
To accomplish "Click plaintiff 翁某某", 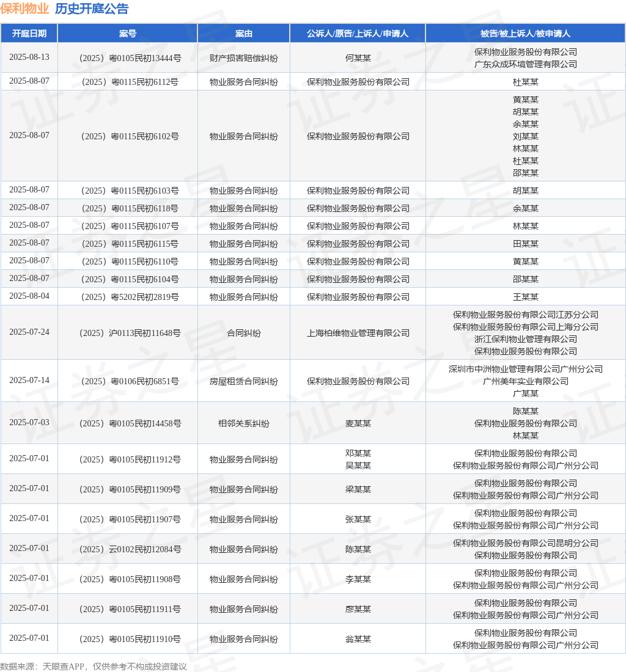I will [x=358, y=640].
